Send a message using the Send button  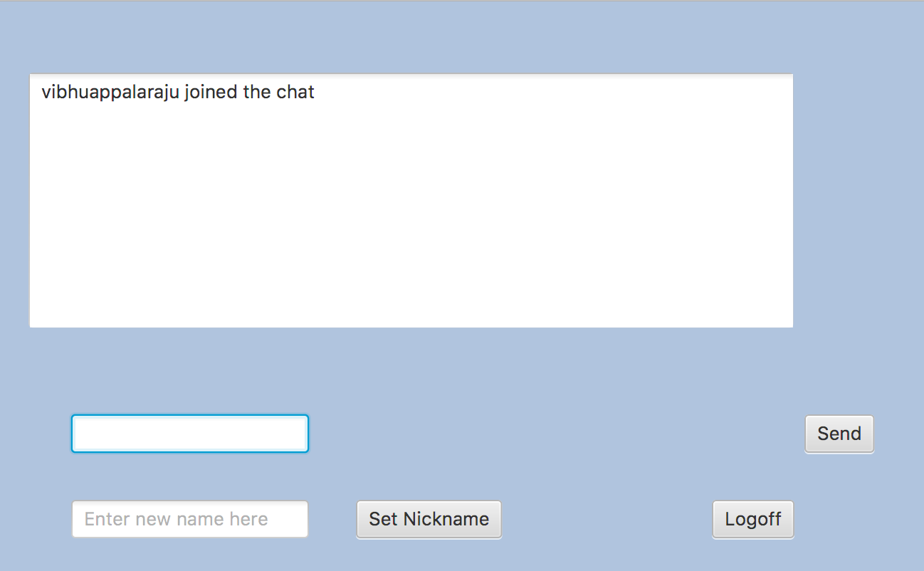(x=839, y=434)
